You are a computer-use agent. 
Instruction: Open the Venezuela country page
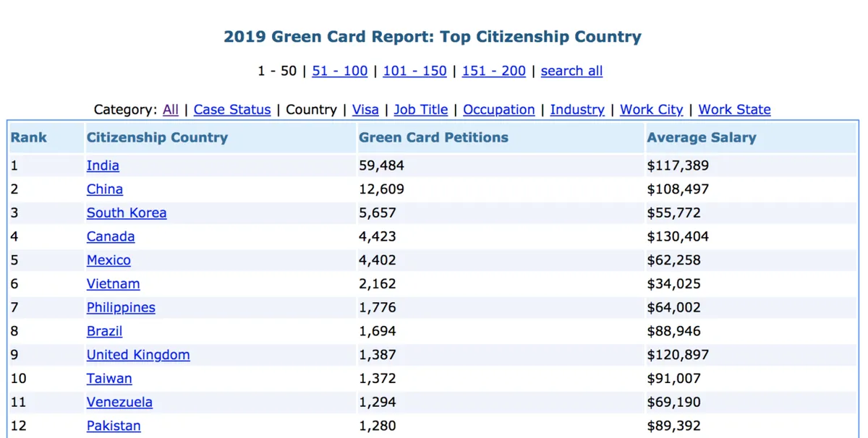point(119,402)
